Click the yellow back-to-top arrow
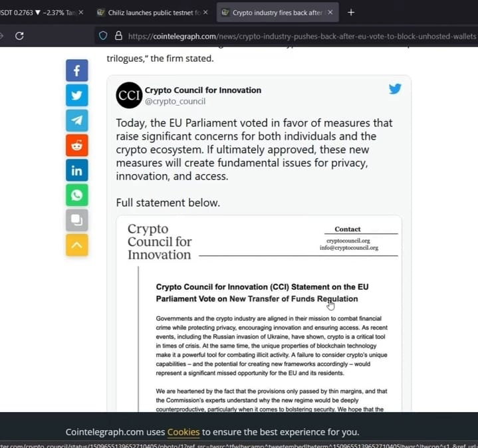Image resolution: width=478 pixels, height=448 pixels. coord(77,245)
